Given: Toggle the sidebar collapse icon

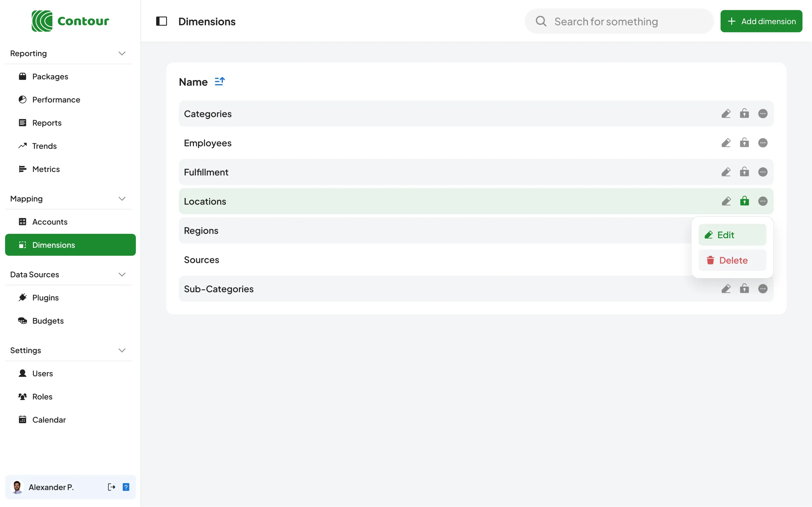Looking at the screenshot, I should [x=161, y=22].
